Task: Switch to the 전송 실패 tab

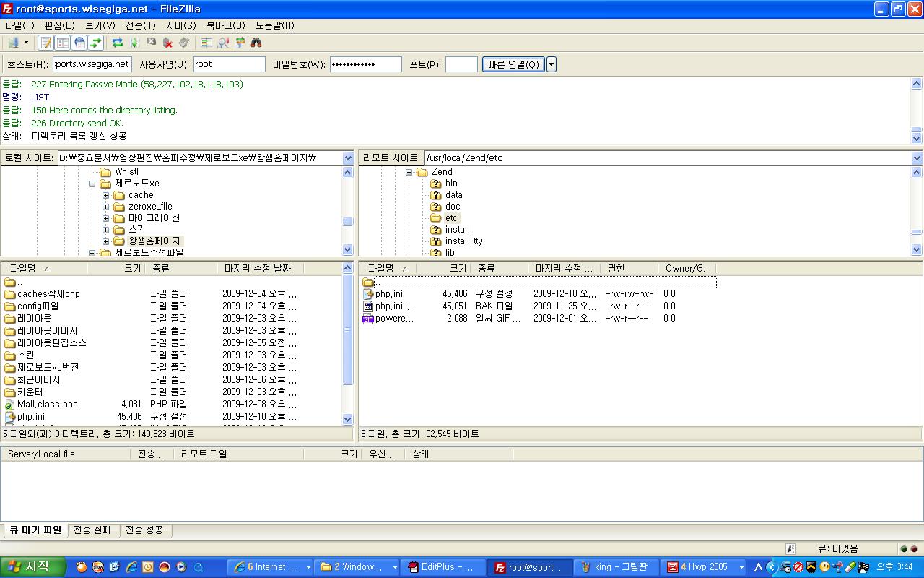Action: point(93,530)
